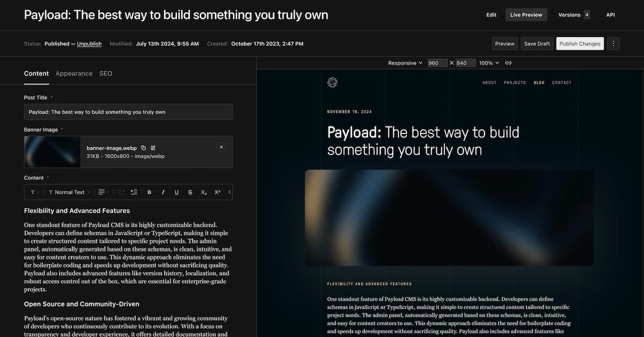The height and width of the screenshot is (337, 644).
Task: Toggle underline formatting in the Content toolbar
Action: (177, 192)
